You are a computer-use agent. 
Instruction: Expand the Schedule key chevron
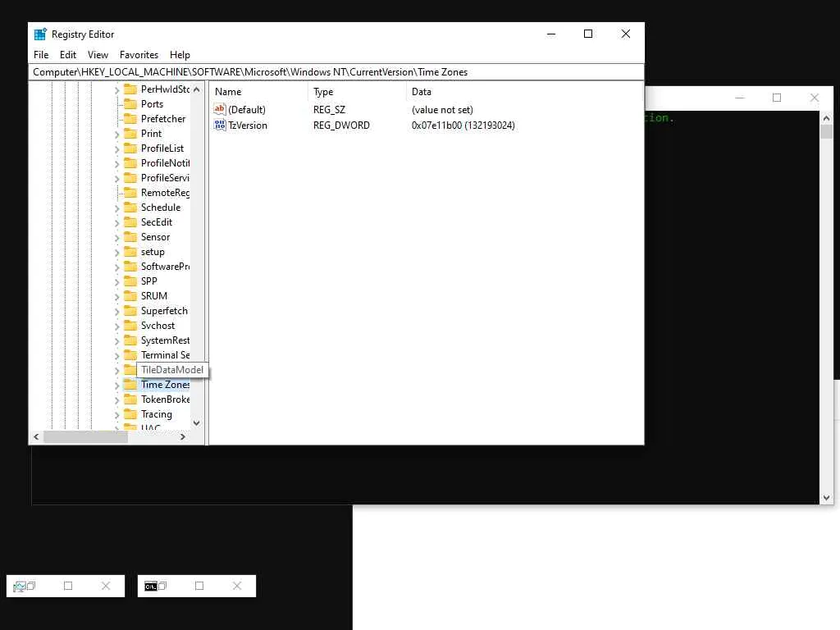click(x=116, y=208)
